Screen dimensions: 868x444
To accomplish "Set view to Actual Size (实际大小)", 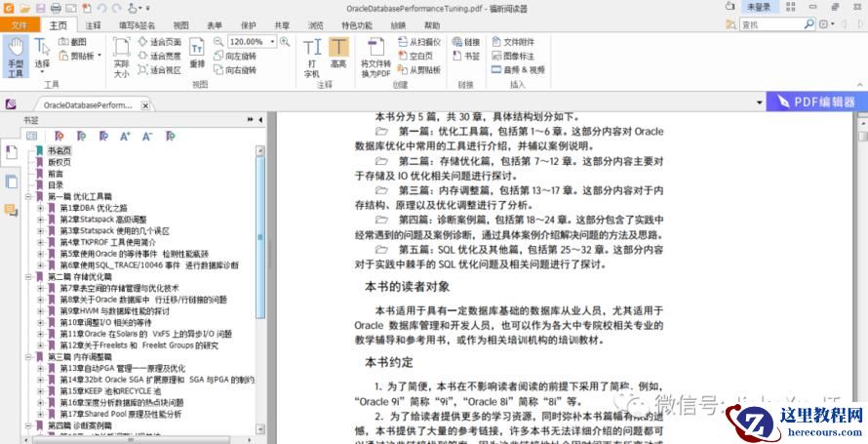I will [x=121, y=58].
